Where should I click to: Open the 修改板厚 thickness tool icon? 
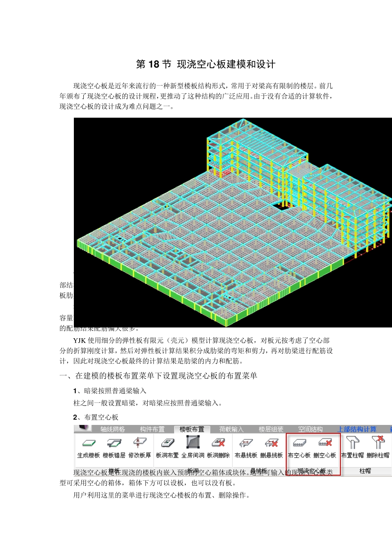point(139,443)
